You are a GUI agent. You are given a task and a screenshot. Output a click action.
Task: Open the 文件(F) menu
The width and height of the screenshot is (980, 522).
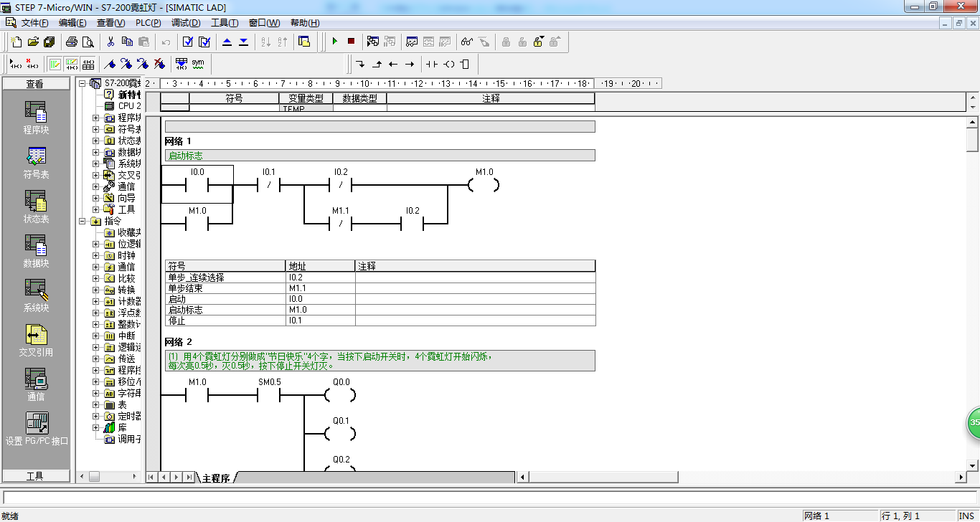34,23
